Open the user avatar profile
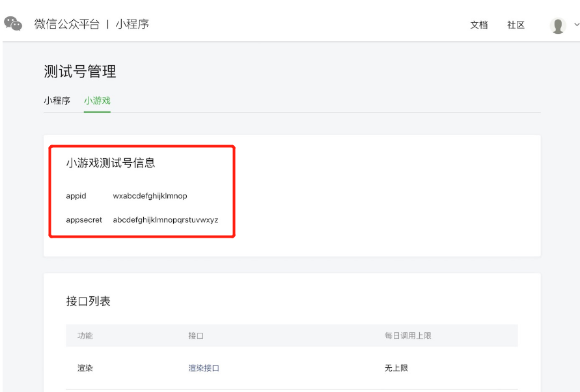Screen dimensions: 580x392 click(558, 25)
